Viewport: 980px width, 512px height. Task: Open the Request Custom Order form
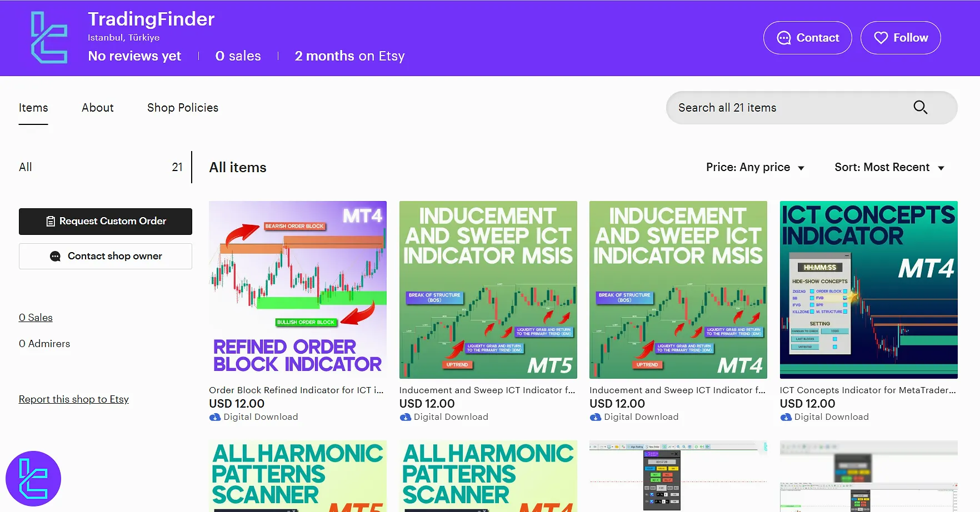click(106, 221)
